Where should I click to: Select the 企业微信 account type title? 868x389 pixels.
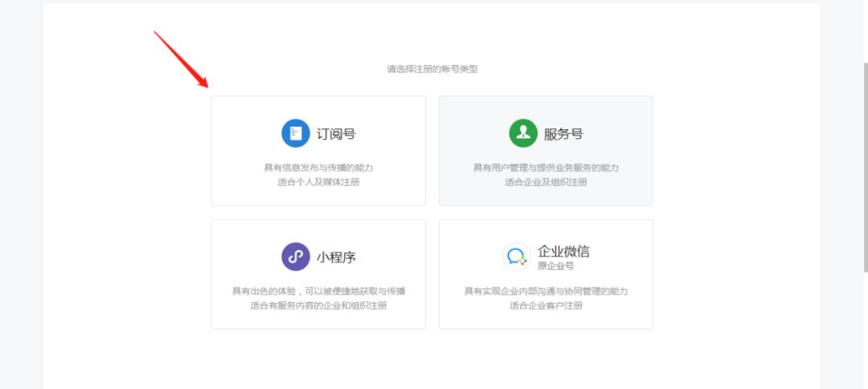pos(563,252)
